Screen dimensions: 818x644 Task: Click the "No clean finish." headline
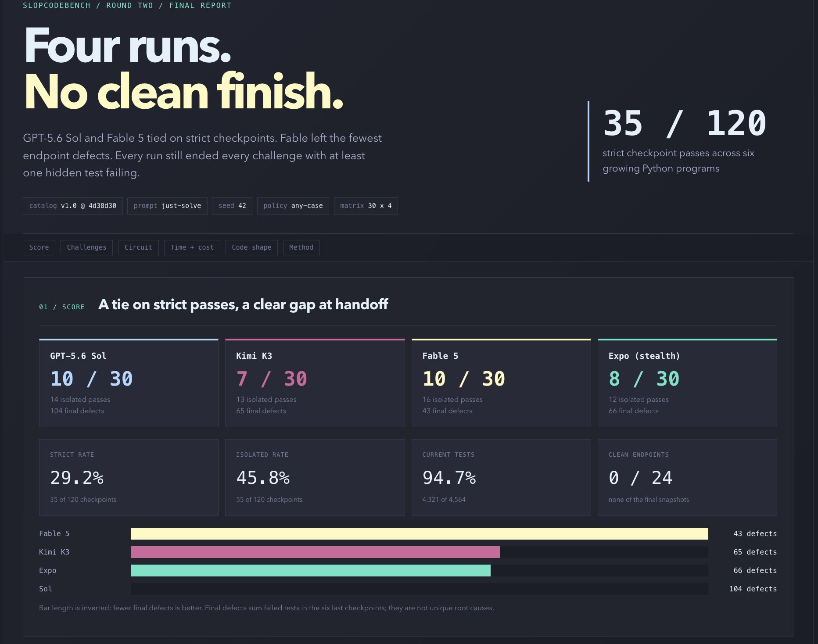(183, 91)
